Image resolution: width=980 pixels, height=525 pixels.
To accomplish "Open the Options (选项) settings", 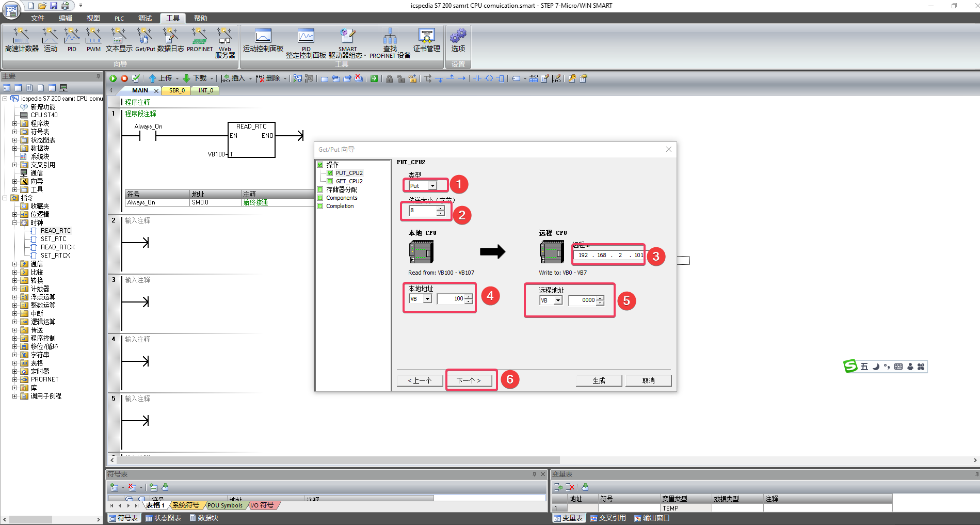I will pos(458,40).
